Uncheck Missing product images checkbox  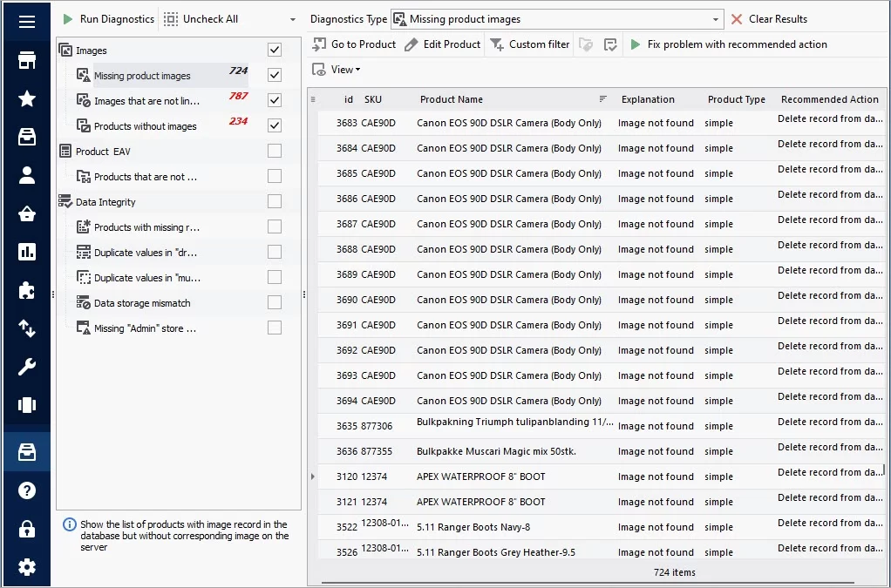[x=275, y=75]
